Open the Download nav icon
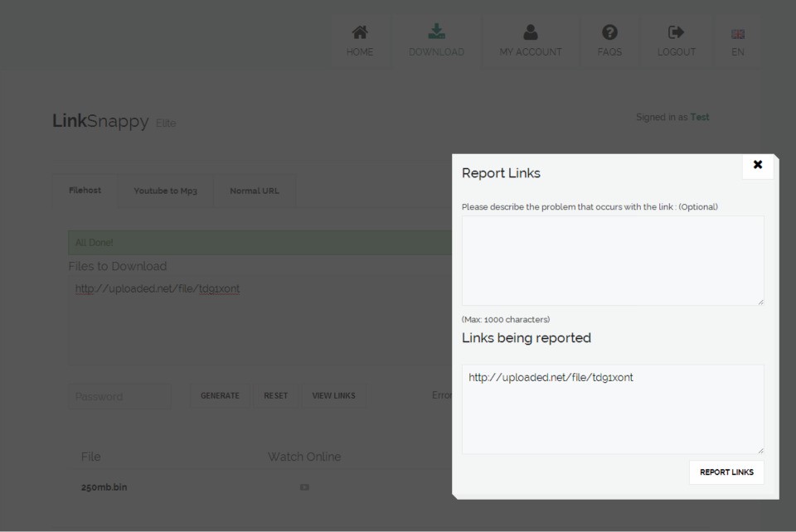 point(436,32)
